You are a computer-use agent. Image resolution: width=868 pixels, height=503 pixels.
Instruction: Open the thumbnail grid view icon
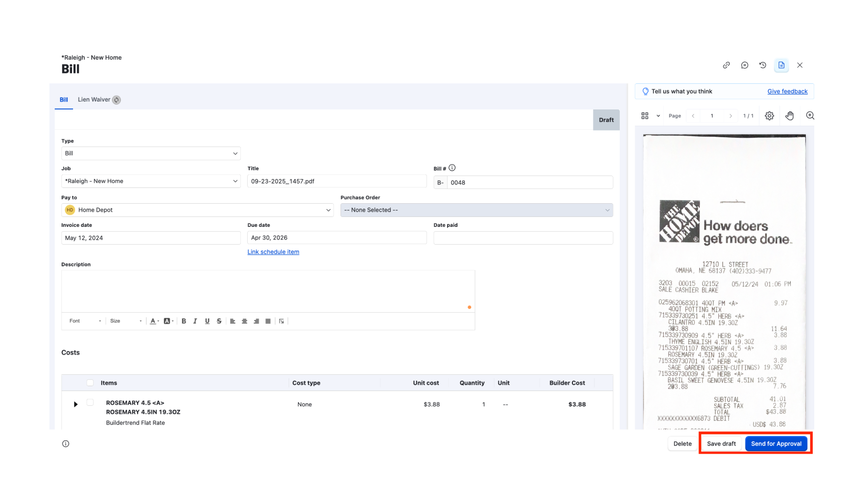(x=645, y=116)
